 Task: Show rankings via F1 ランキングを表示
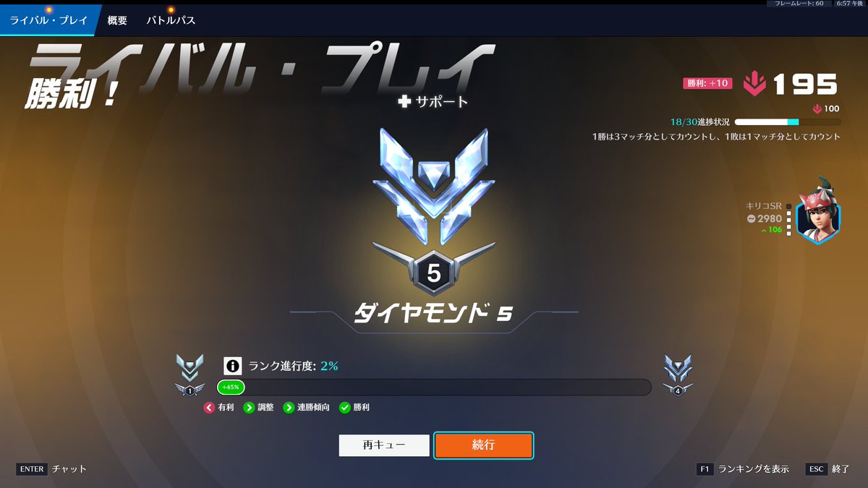point(742,469)
